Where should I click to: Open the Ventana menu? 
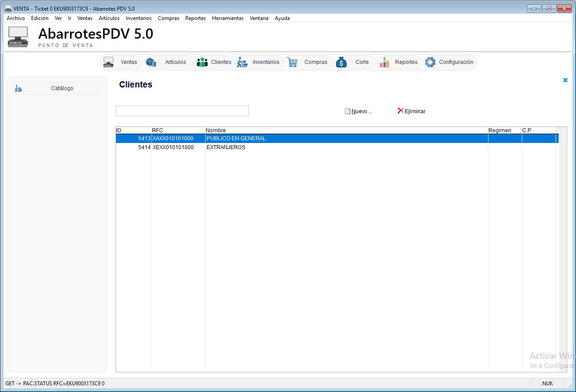259,18
